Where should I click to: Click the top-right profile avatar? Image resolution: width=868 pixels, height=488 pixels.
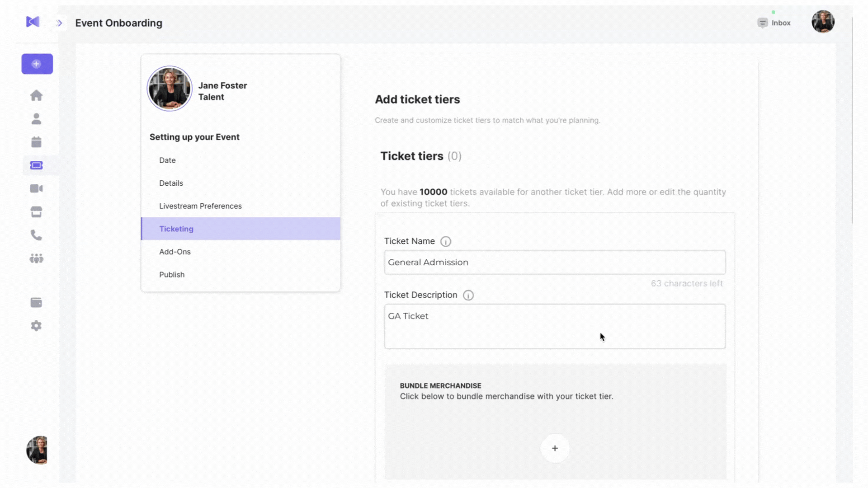[823, 22]
